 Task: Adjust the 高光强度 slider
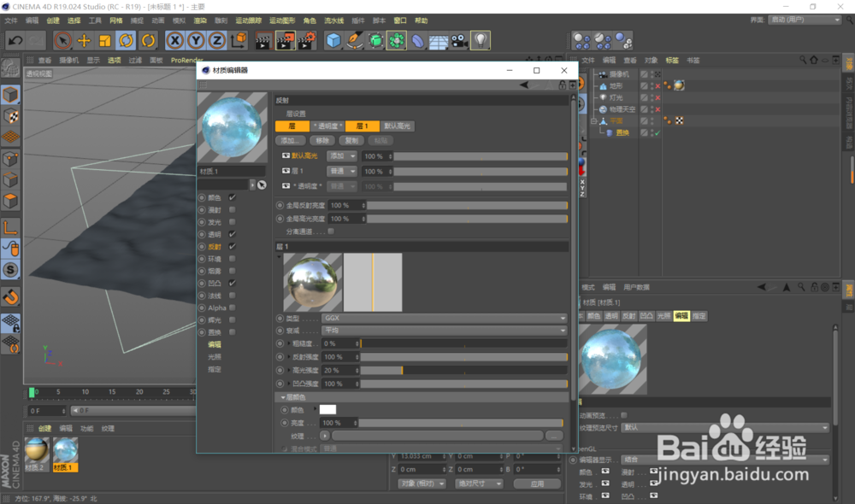[x=463, y=371]
